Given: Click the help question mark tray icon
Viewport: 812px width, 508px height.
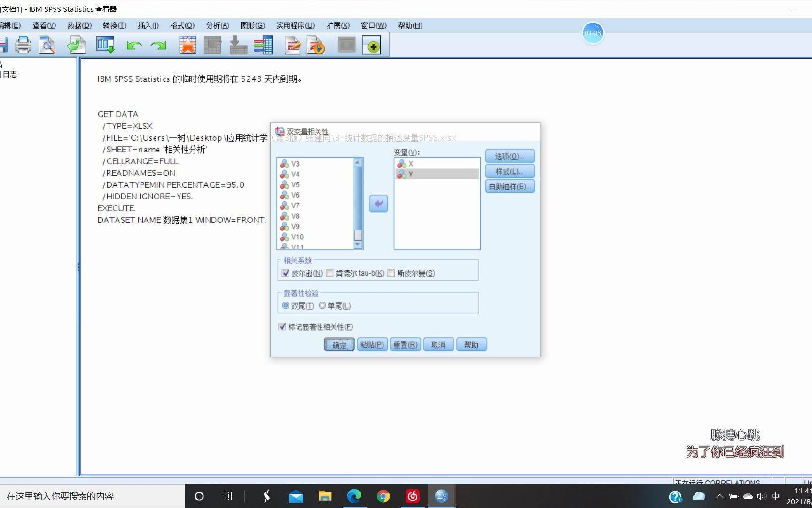Looking at the screenshot, I should coord(675,496).
